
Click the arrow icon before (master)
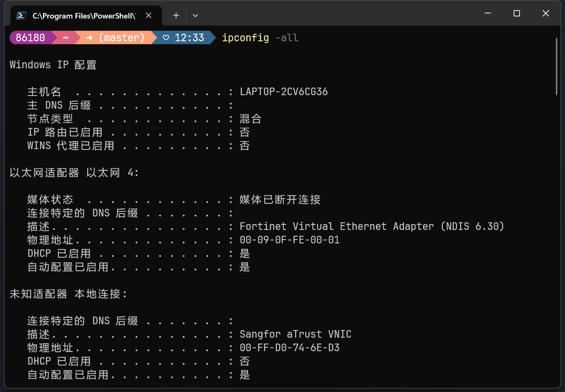tap(89, 38)
